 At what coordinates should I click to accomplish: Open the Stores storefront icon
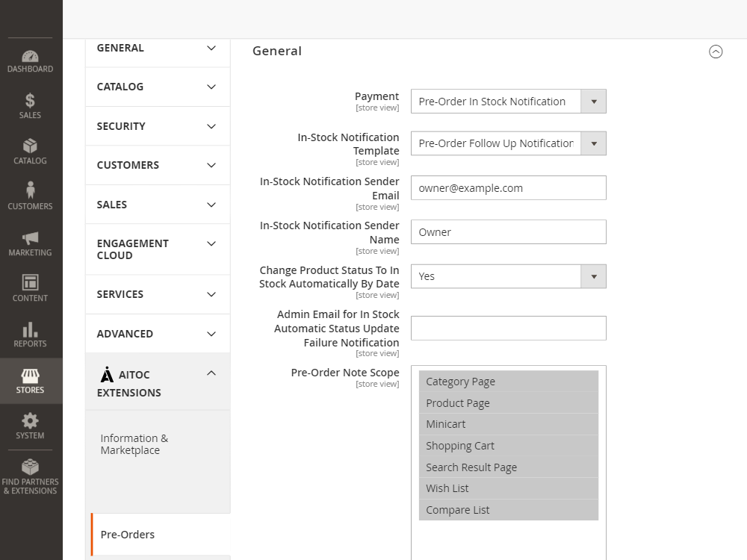30,376
